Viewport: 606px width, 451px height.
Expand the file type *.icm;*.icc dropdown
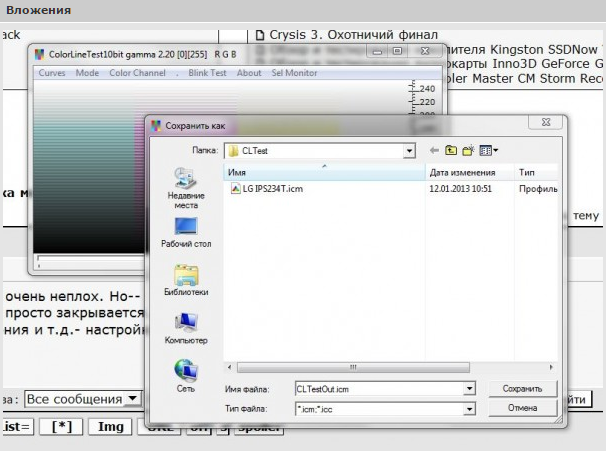[x=469, y=409]
